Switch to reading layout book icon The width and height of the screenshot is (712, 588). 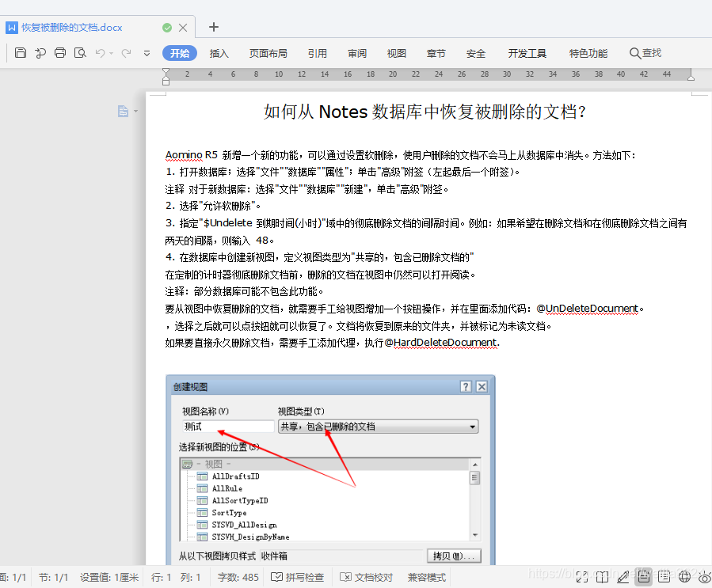click(602, 577)
